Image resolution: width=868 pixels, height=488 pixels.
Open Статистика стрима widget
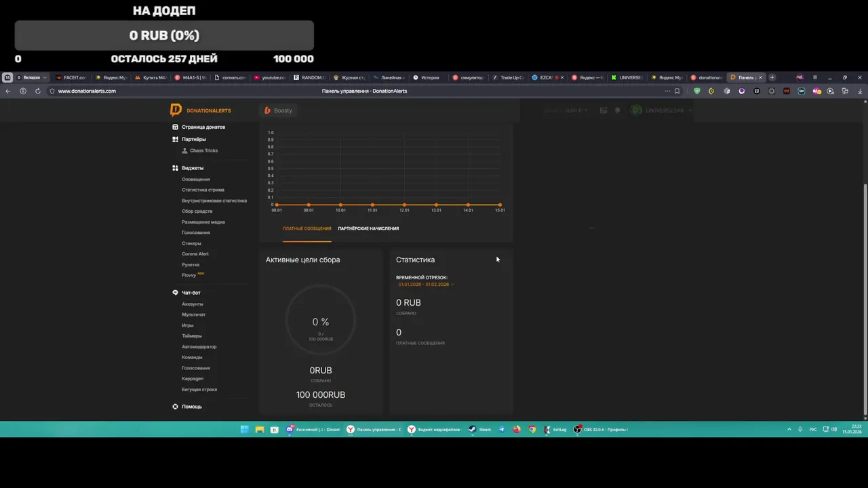[203, 190]
